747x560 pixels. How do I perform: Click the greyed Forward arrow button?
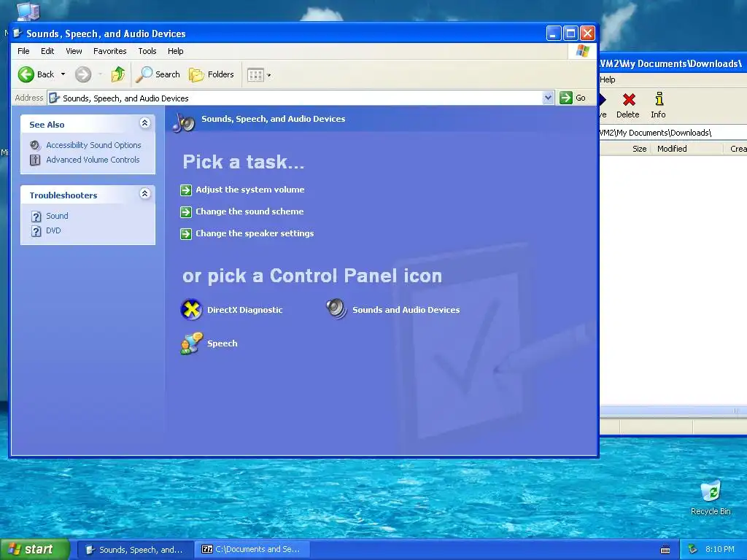83,74
